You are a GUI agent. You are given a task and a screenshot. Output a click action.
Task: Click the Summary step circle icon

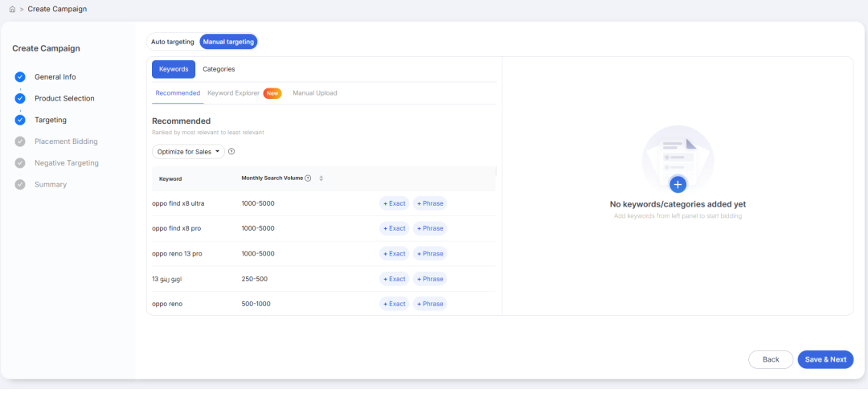(20, 184)
